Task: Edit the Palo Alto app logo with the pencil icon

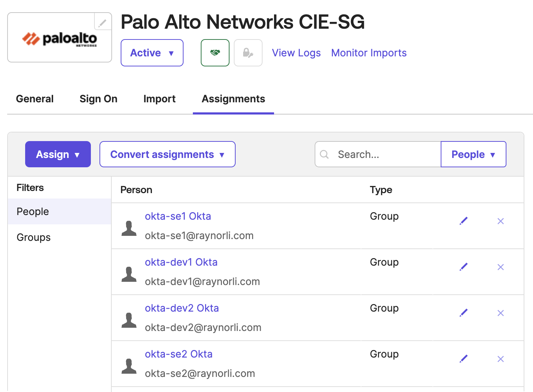Action: click(103, 23)
